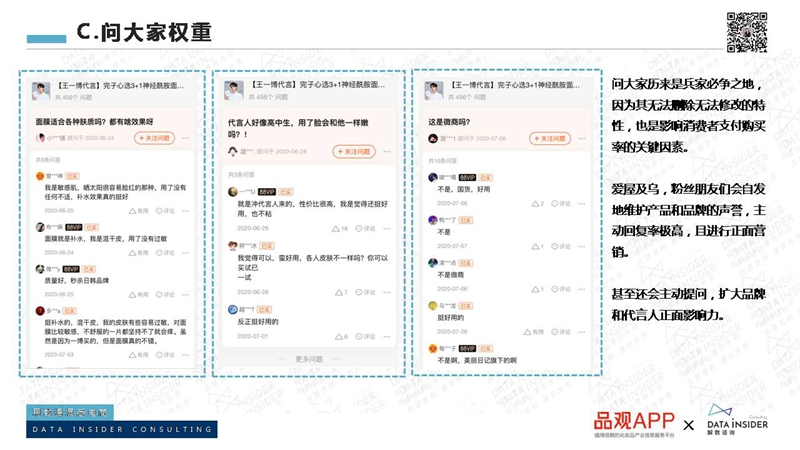Screen dimensions: 800x450
Task: Open product thumbnail in the '这是微商吗?' panel
Action: pos(434,90)
